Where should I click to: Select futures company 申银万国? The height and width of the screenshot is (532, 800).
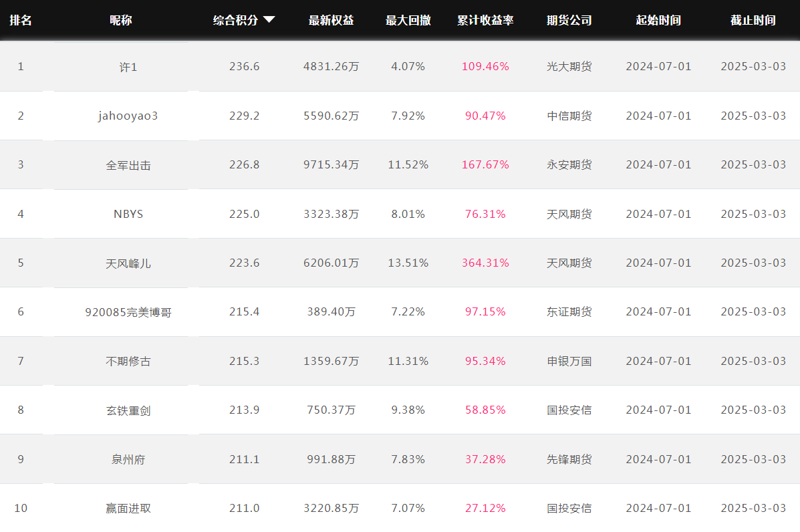point(569,361)
